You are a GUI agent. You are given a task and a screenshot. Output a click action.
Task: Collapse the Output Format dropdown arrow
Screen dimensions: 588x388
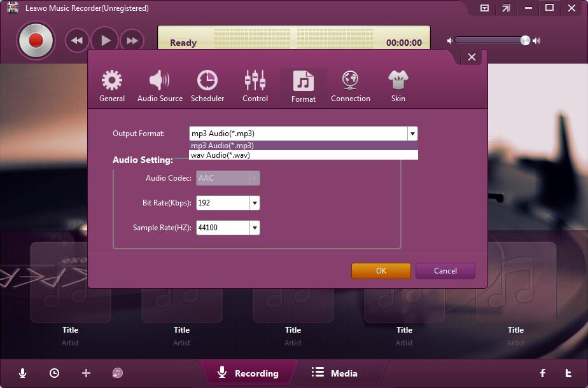(412, 134)
